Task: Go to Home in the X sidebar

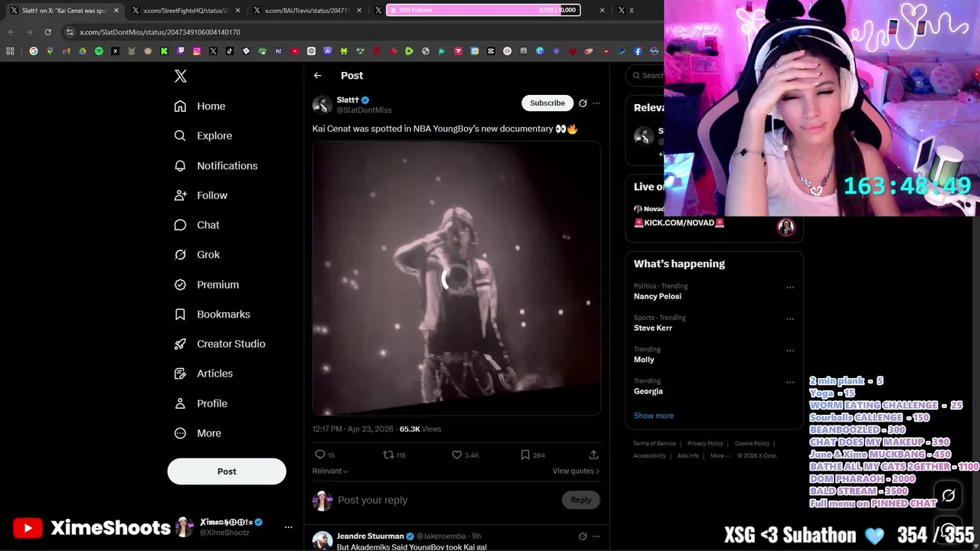Action: coord(200,106)
